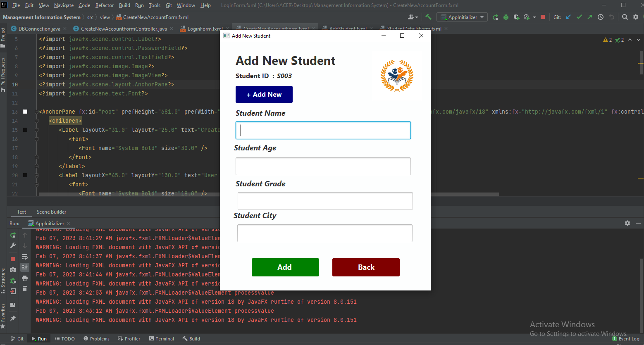Open the AppInitializer run configuration dropdown
The width and height of the screenshot is (644, 345).
(462, 17)
